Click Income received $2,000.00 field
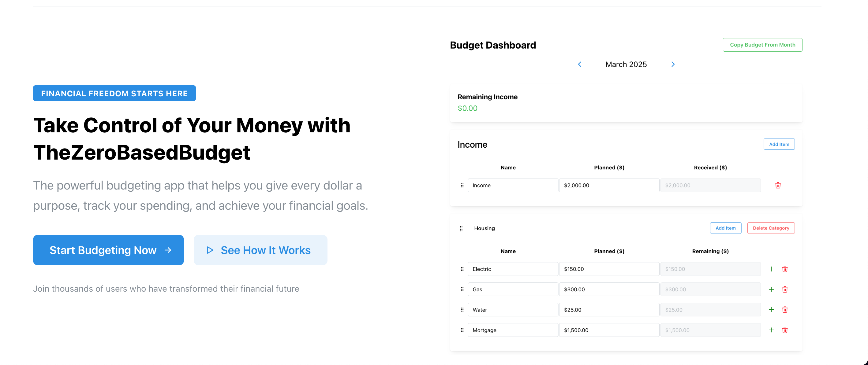The height and width of the screenshot is (365, 868). [710, 185]
